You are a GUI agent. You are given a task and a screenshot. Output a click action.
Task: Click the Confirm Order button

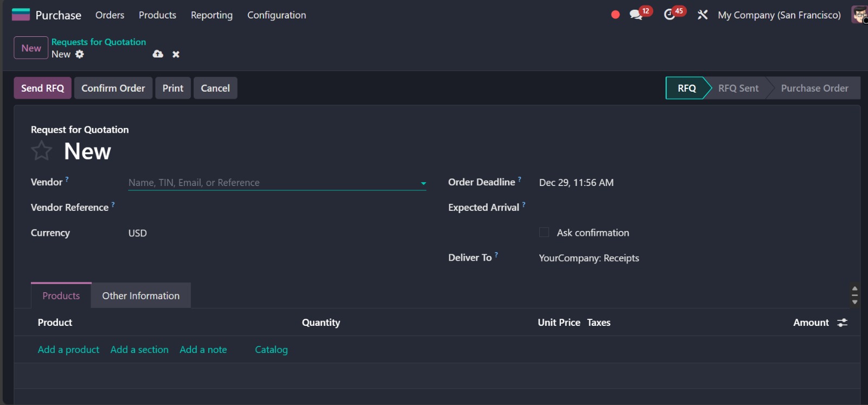[x=113, y=88]
